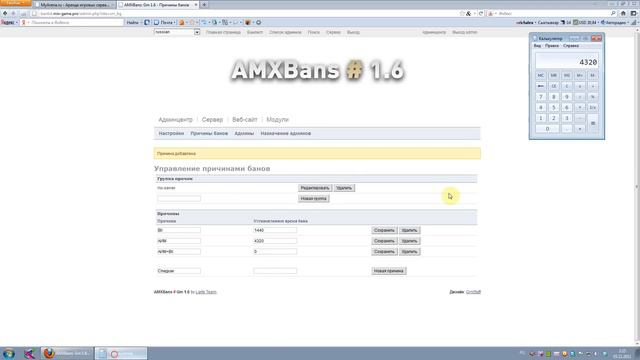Click the calculator taskbar button beside Firefox
This screenshot has height=360, width=640.
121,353
